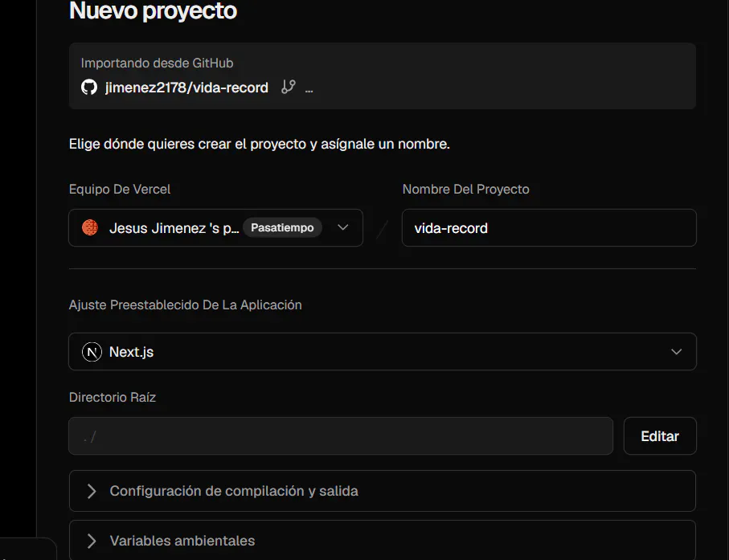The image size is (729, 560).
Task: Click the "Ajuste Preestablecido De La Aplicación" label
Action: [x=186, y=305]
